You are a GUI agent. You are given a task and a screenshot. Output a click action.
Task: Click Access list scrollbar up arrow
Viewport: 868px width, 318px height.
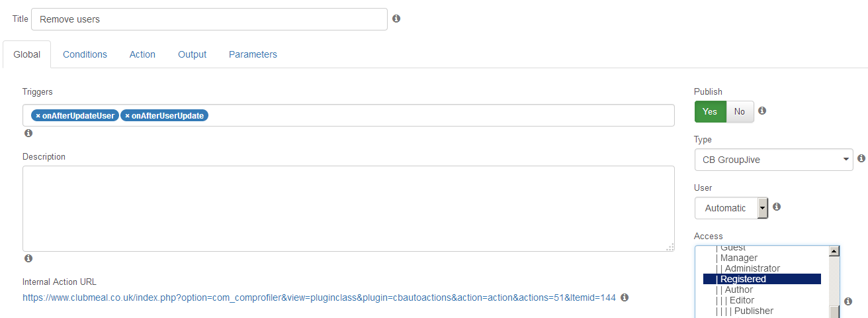pos(834,251)
